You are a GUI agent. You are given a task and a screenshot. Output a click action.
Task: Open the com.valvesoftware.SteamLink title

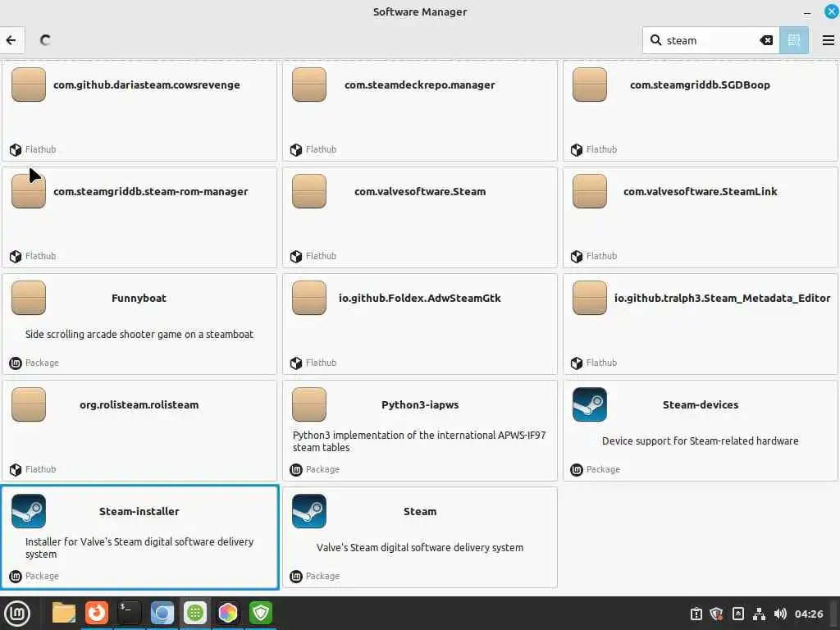[701, 191]
